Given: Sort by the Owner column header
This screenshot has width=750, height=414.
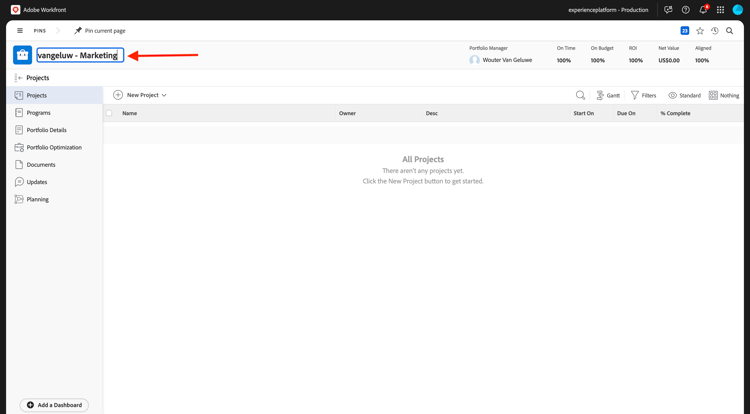Looking at the screenshot, I should tap(347, 113).
